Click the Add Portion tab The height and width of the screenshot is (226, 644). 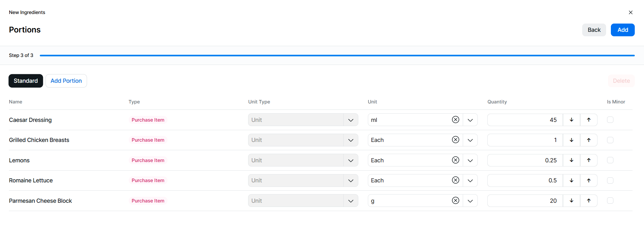pyautogui.click(x=66, y=81)
